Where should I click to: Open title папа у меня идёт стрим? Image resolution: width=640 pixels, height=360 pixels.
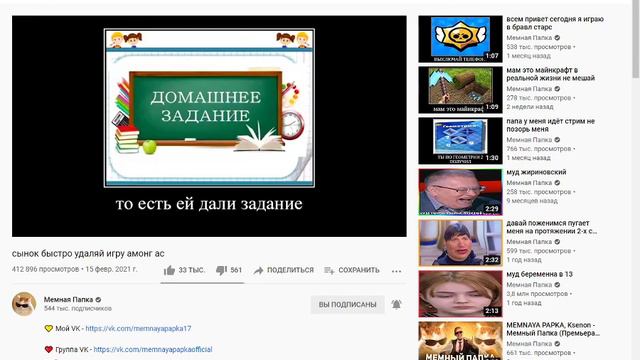[550, 125]
